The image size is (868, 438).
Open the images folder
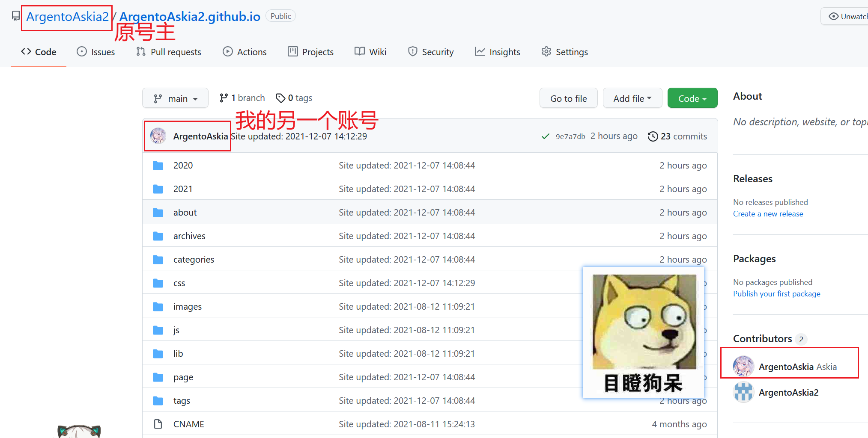[x=188, y=307]
